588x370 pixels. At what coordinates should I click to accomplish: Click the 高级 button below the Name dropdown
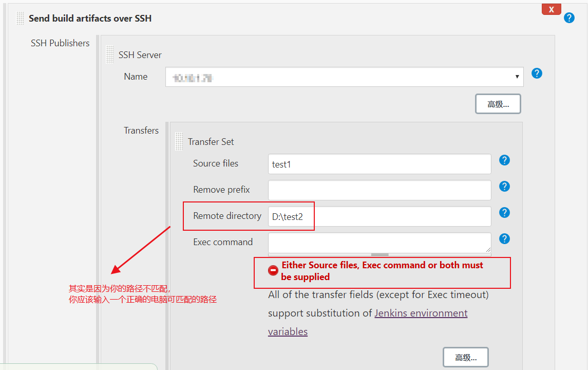pos(498,103)
